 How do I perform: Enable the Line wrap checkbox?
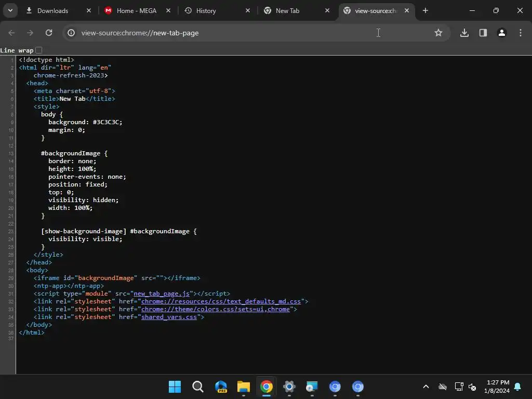point(39,50)
